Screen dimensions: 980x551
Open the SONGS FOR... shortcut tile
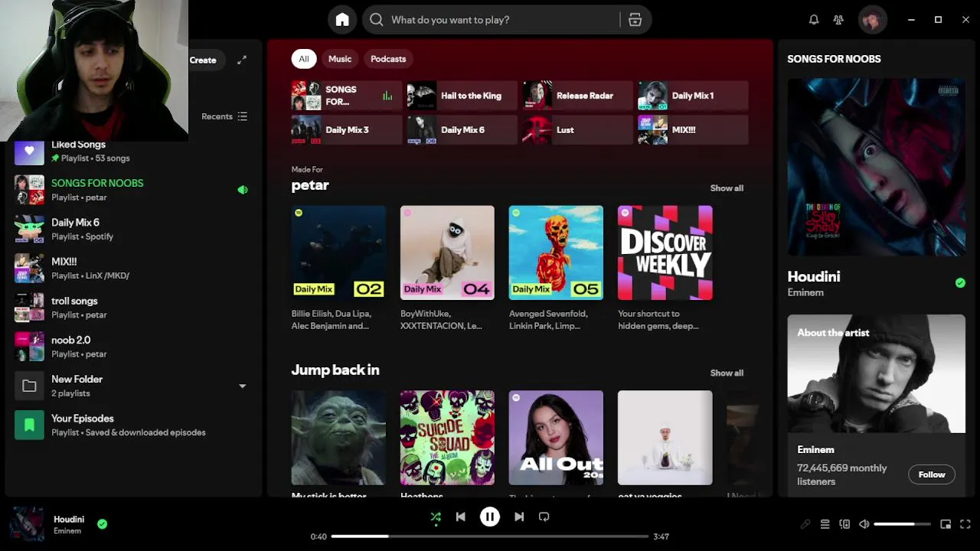(x=347, y=96)
